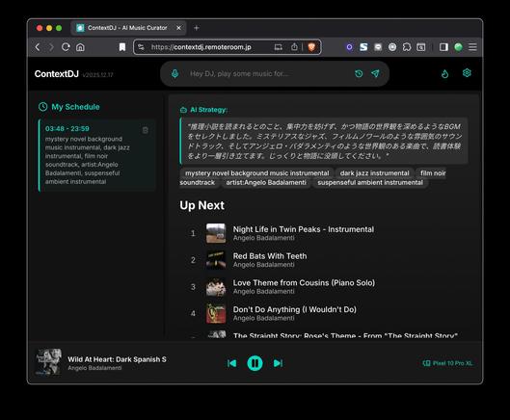The image size is (510, 420).
Task: Open ContextDJ settings gear
Action: [467, 73]
